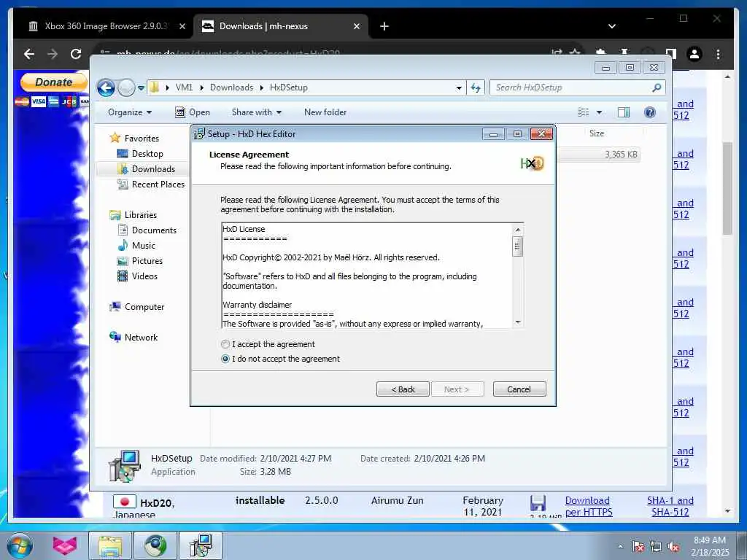The image size is (747, 560).
Task: Click floppy disk download icon
Action: [x=538, y=503]
